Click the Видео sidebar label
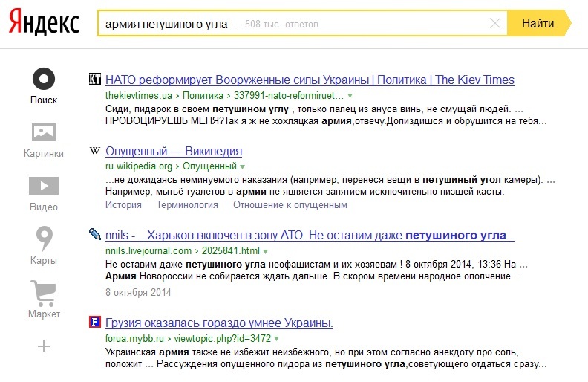 [x=44, y=207]
